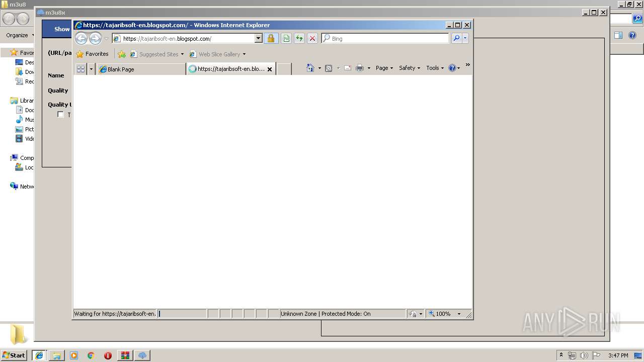Select Computer in Explorer navigation pane
The height and width of the screenshot is (362, 644).
(x=23, y=158)
